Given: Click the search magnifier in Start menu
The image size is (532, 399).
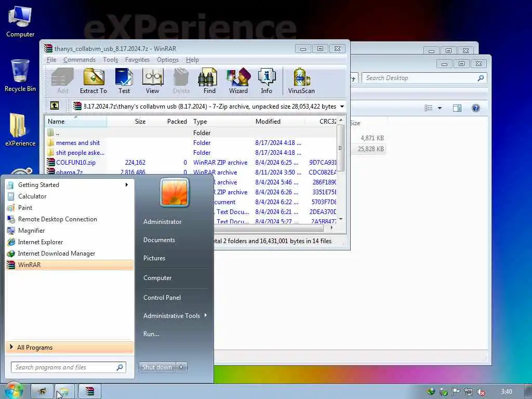Looking at the screenshot, I should (119, 367).
